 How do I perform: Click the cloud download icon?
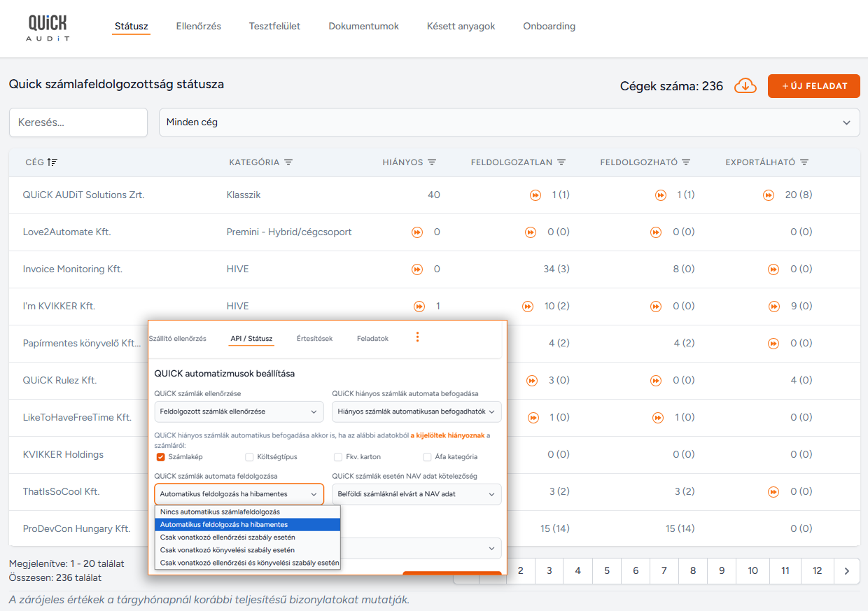click(745, 86)
